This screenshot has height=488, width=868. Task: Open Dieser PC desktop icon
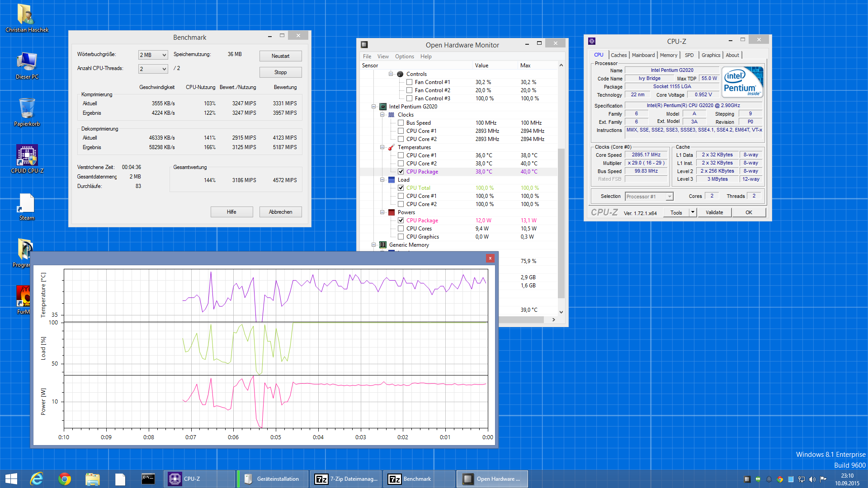pyautogui.click(x=27, y=66)
